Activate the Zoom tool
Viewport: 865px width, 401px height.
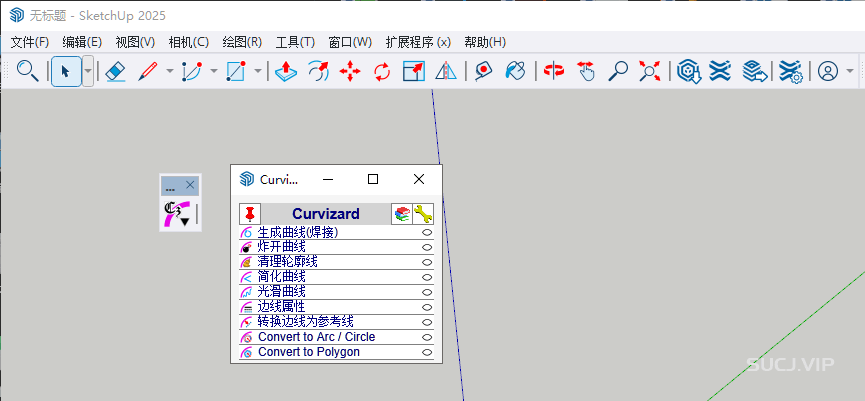(x=618, y=71)
